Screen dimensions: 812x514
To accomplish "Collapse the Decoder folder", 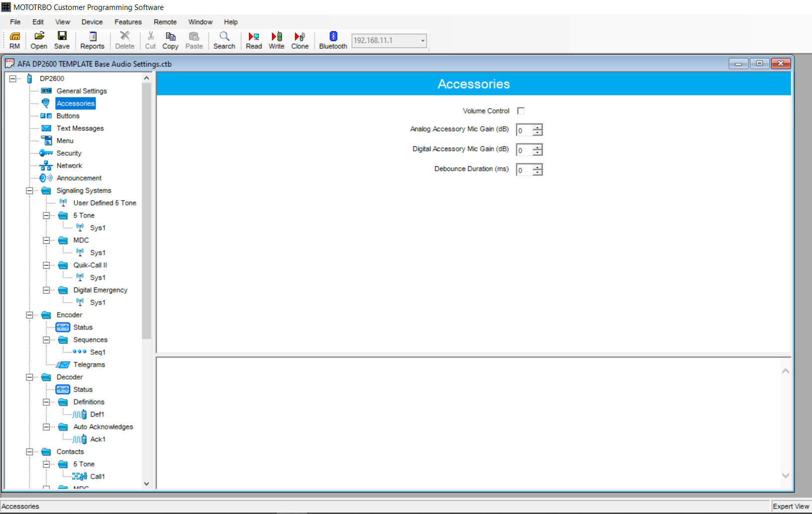I will pos(29,377).
